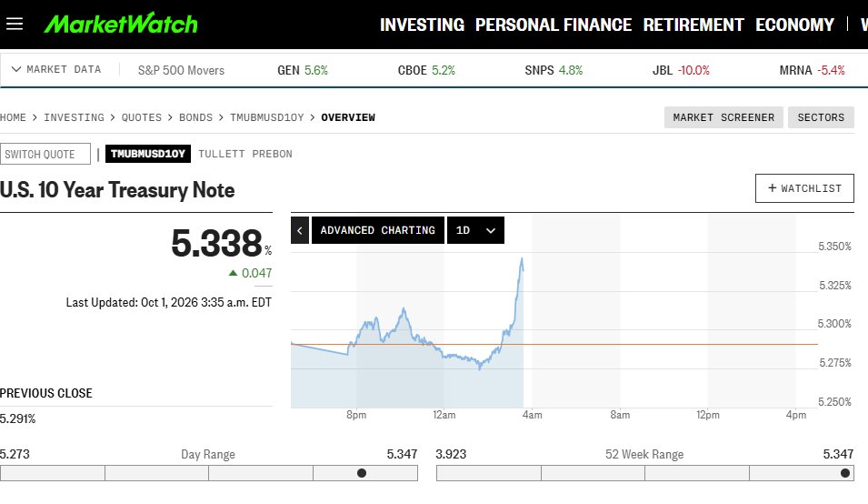The image size is (868, 504).
Task: Add to Watchlist button
Action: [x=804, y=188]
